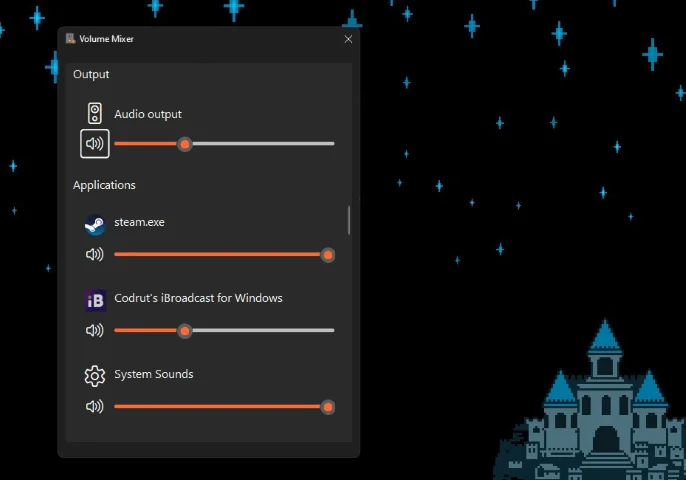The image size is (686, 480).
Task: Select the Audio output label
Action: pyautogui.click(x=148, y=114)
